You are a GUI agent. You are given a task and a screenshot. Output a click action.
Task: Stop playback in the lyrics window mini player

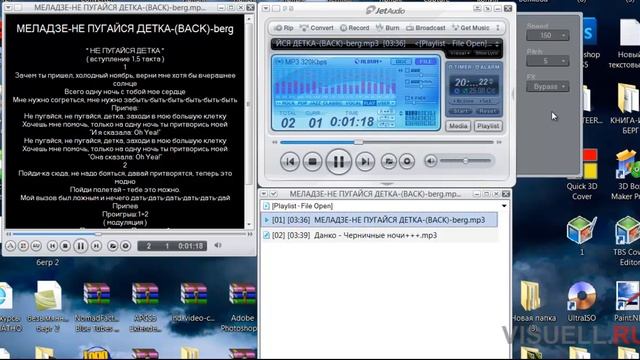[x=65, y=246]
